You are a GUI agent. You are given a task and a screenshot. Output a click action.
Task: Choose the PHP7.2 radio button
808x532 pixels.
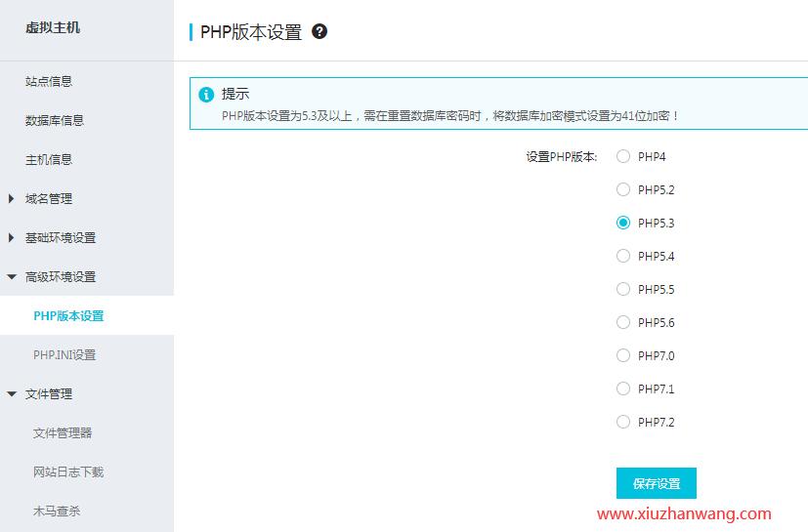(x=623, y=422)
